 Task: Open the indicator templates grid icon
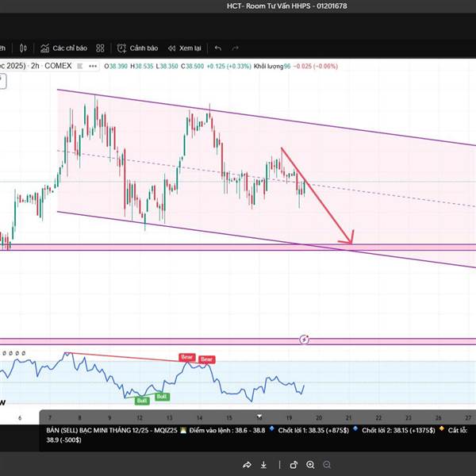point(100,48)
